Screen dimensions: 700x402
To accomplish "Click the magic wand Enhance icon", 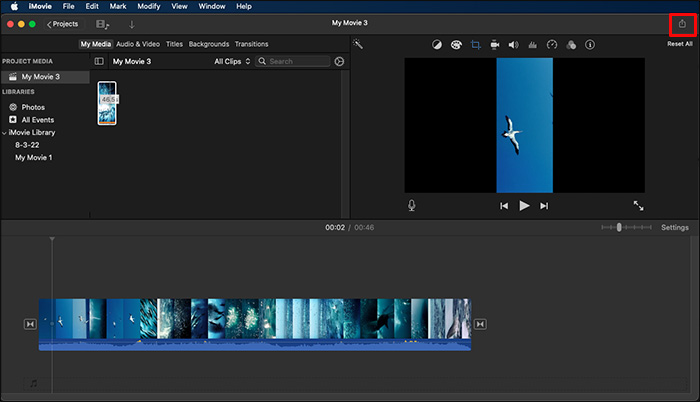I will (x=357, y=45).
